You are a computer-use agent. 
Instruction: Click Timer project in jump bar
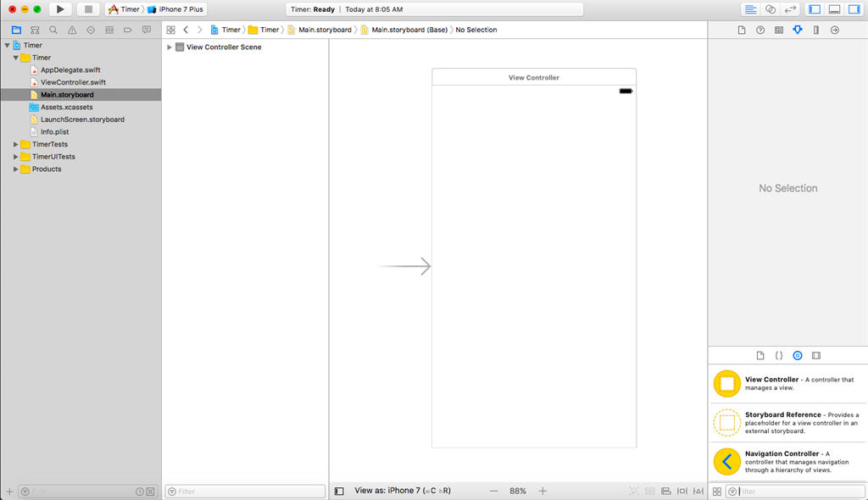click(225, 30)
